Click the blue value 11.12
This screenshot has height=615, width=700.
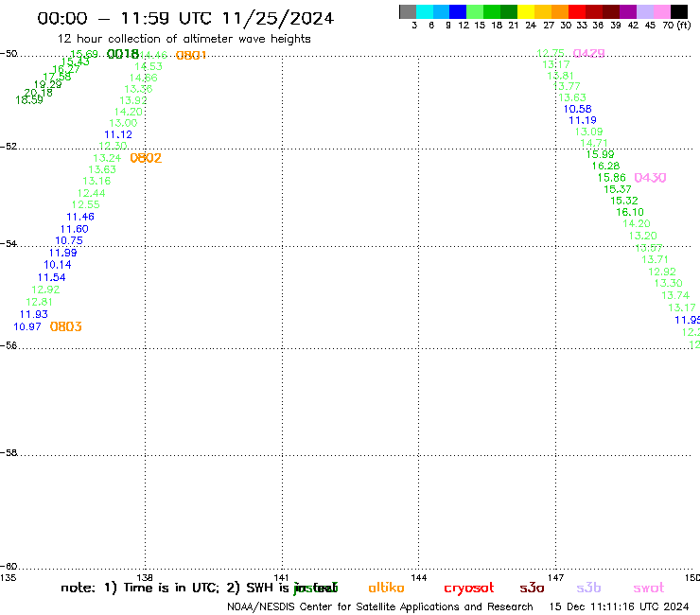118,134
